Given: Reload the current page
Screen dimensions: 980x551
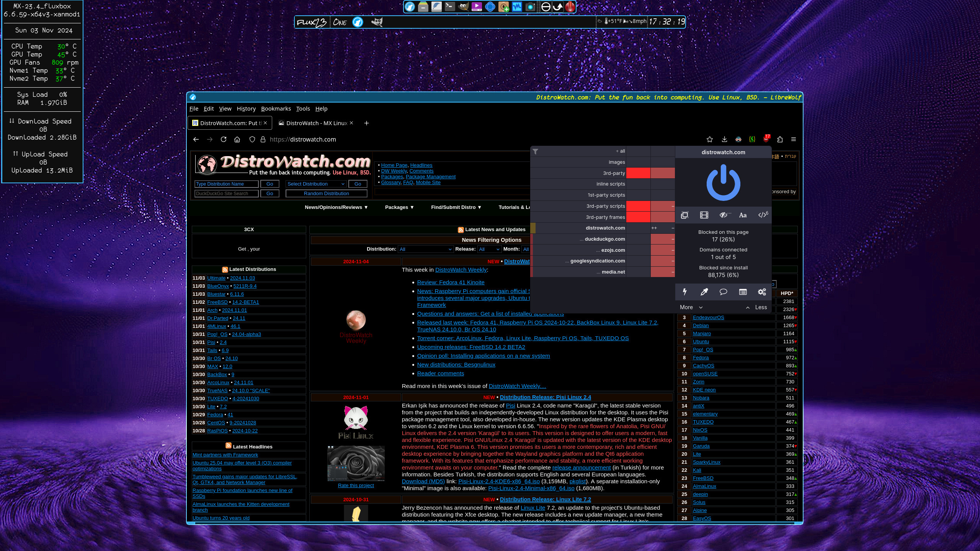Looking at the screenshot, I should pos(224,139).
